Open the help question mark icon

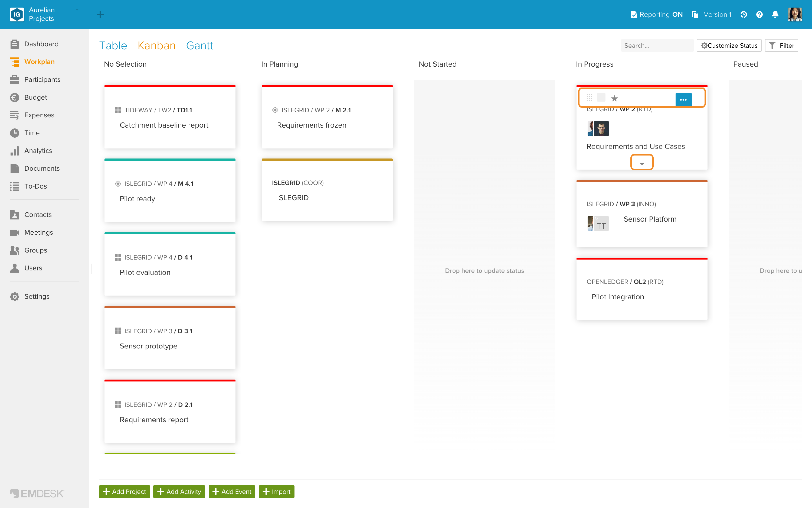pyautogui.click(x=759, y=14)
